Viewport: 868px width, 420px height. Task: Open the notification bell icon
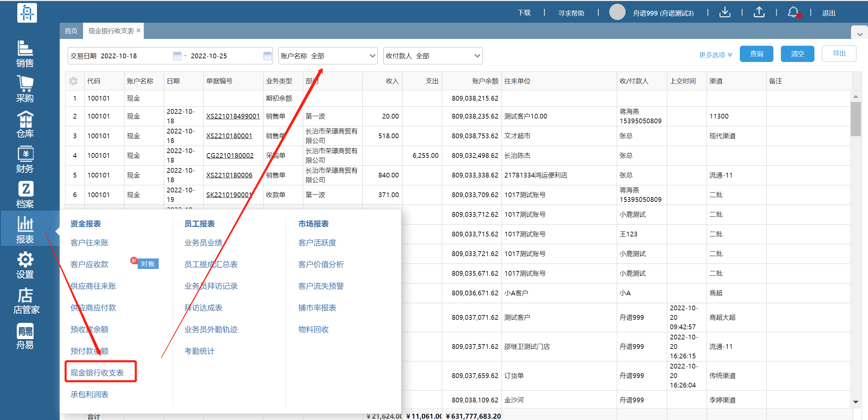tap(793, 12)
